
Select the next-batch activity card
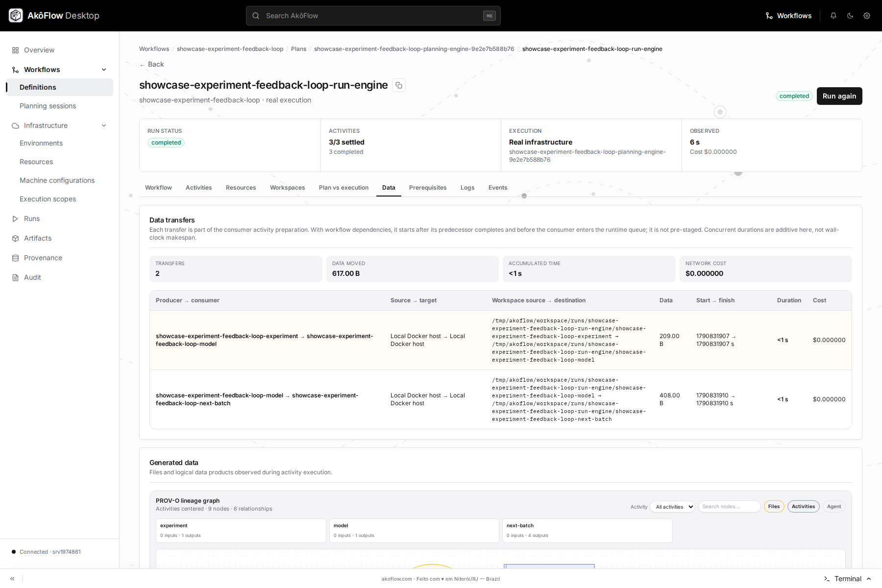click(588, 531)
